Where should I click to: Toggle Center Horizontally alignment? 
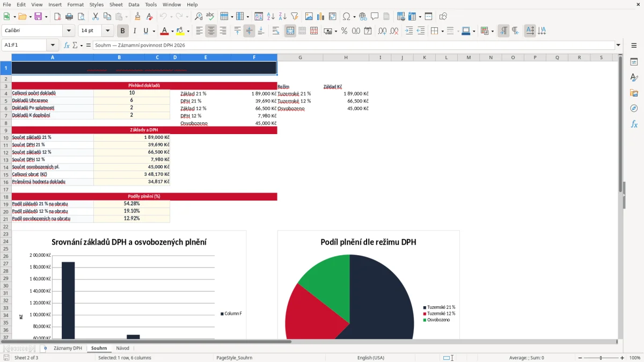tap(211, 31)
